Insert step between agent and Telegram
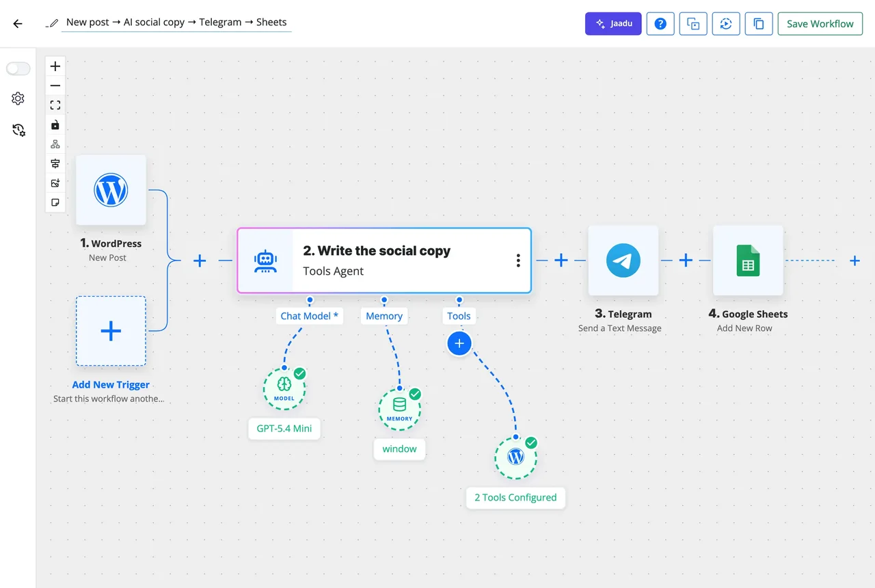 click(x=561, y=260)
